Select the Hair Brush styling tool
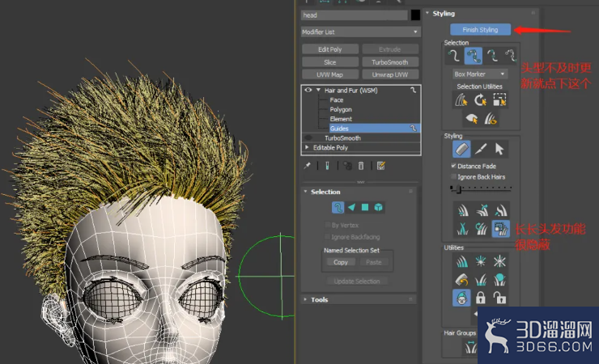Screen dimensions: 599x364 click(x=461, y=149)
